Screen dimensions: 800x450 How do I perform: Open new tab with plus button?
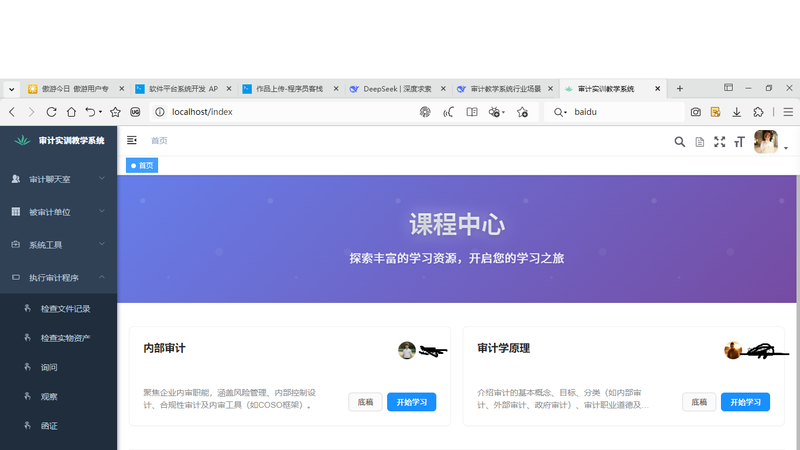point(680,88)
